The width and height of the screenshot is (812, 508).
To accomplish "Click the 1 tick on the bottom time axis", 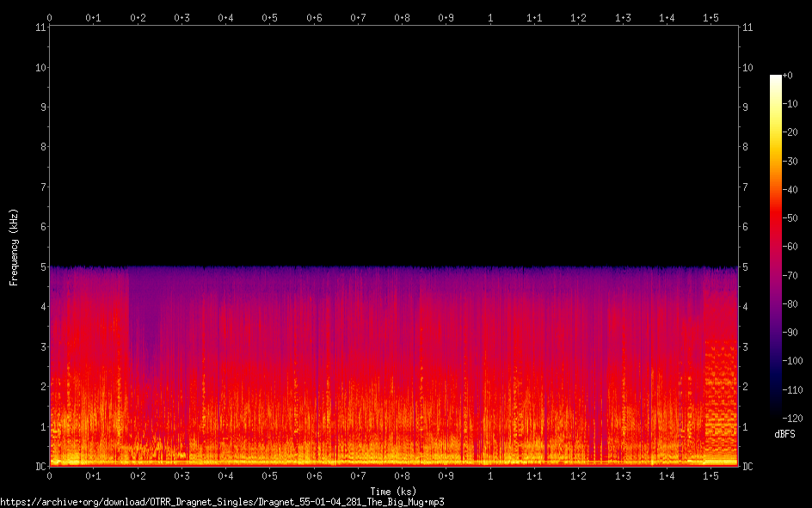I will point(490,475).
